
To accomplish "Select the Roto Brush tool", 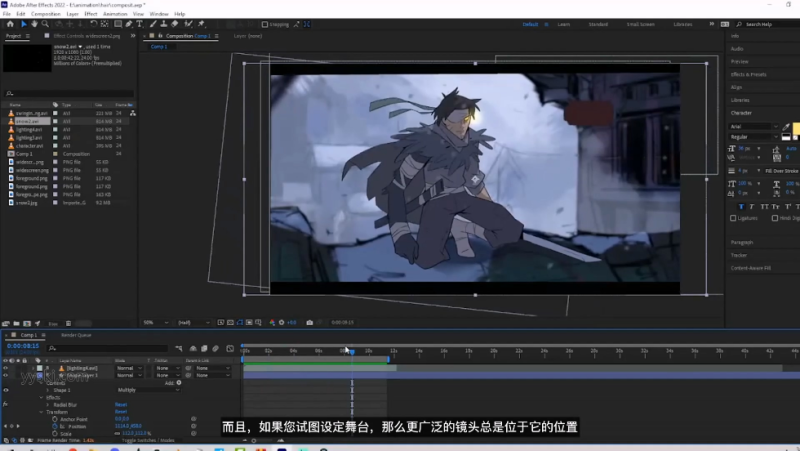I will [188, 24].
